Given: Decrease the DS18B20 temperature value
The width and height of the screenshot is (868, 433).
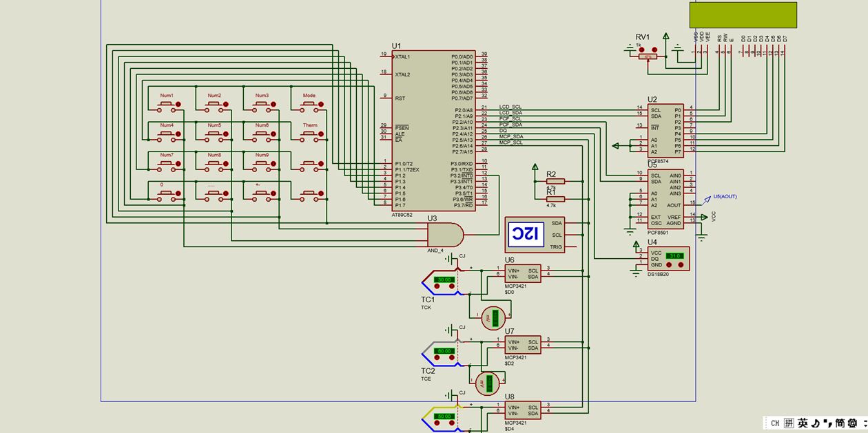Looking at the screenshot, I should coord(670,264).
